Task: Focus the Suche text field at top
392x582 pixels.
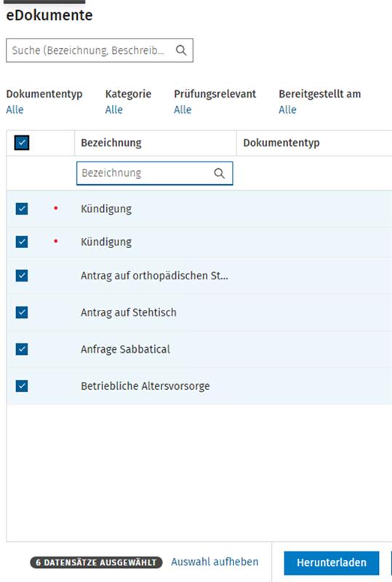Action: pos(100,50)
